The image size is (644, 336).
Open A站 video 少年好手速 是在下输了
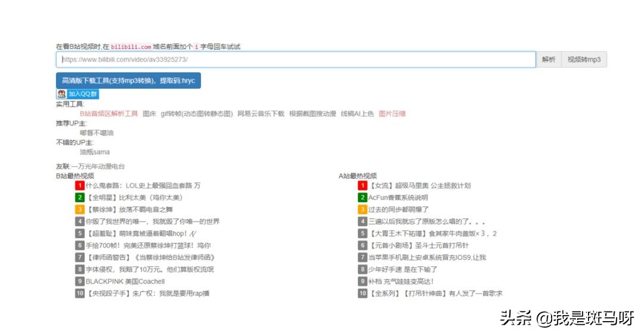point(402,269)
